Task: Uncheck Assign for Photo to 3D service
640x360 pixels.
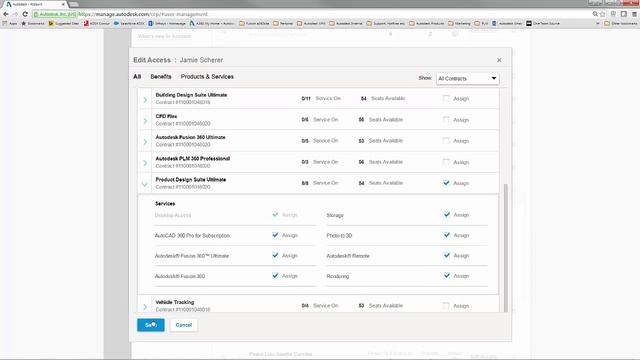Action: [447, 235]
